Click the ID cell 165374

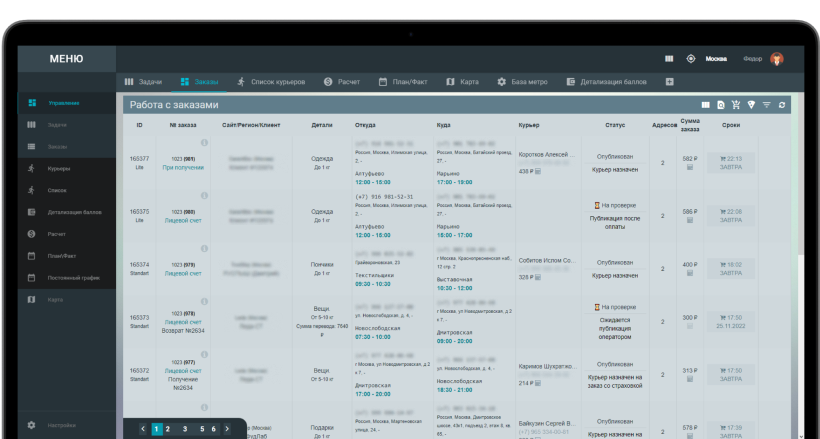(139, 265)
